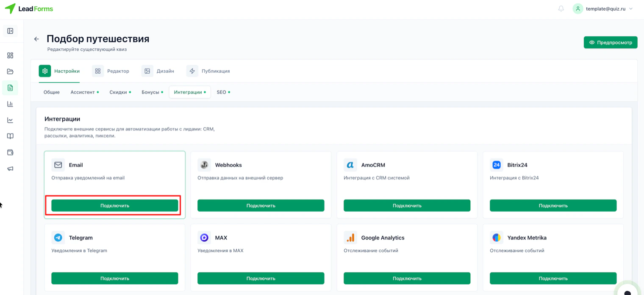Click the Предпросмотр preview button

pyautogui.click(x=611, y=42)
